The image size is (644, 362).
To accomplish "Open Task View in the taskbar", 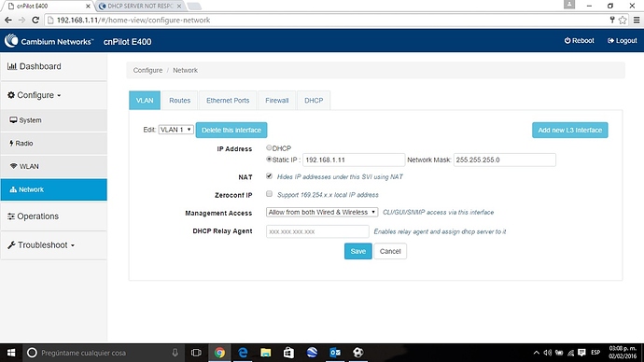I will (196, 353).
